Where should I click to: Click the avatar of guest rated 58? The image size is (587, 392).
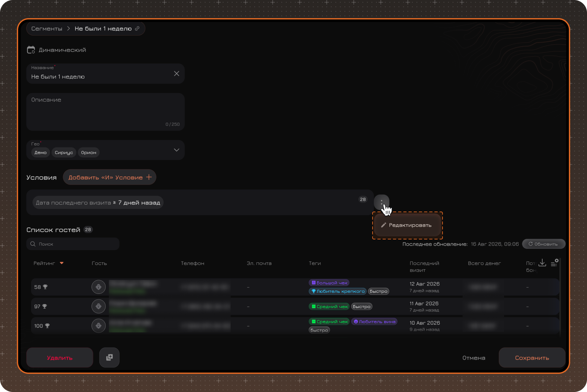[x=98, y=287]
